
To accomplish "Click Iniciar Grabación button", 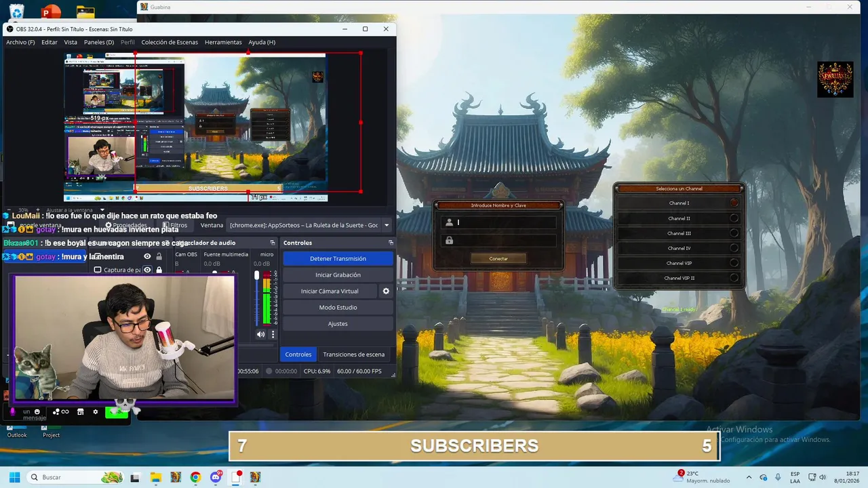I will [338, 274].
